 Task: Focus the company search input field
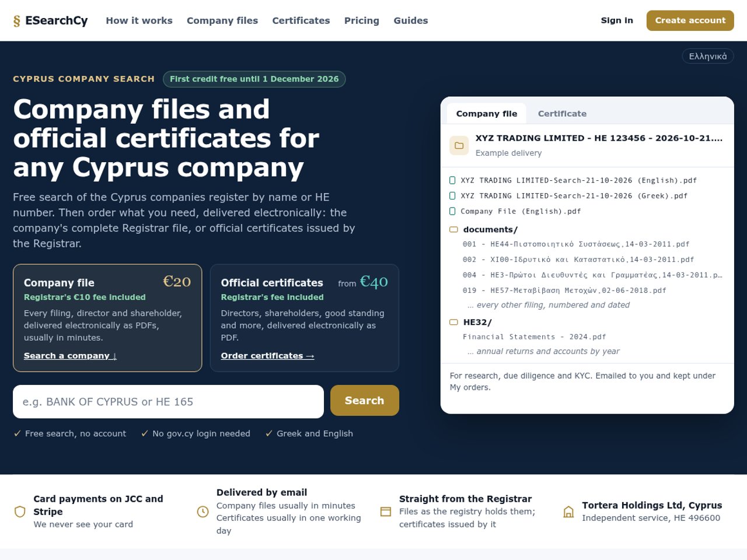click(x=168, y=401)
